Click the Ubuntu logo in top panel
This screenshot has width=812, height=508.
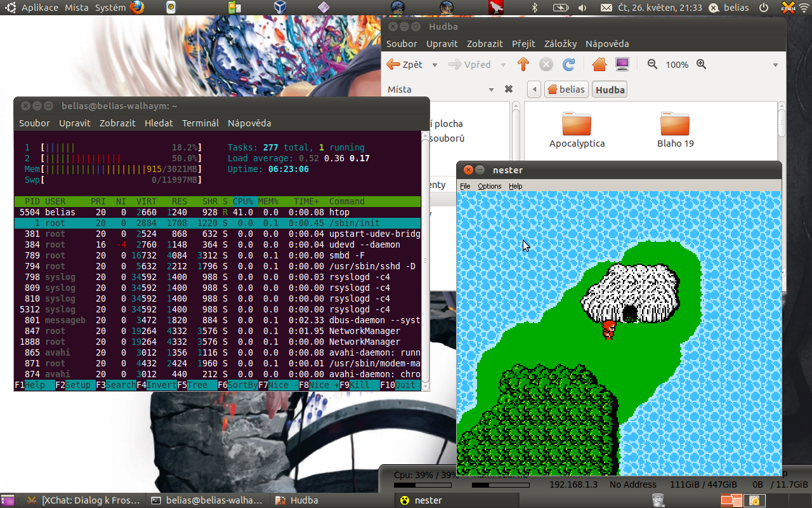coord(11,8)
